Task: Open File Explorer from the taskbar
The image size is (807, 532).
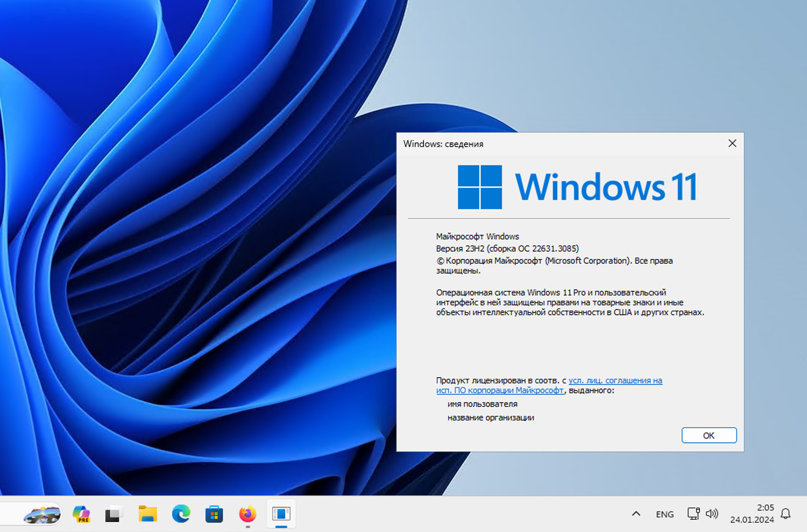Action: coord(147,514)
